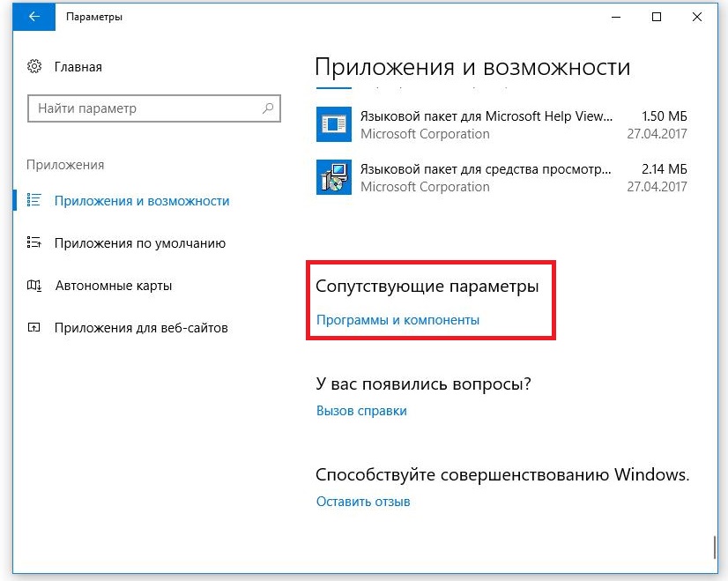The image size is (728, 581).
Task: Open the Вызов справки help link
Action: pos(361,410)
